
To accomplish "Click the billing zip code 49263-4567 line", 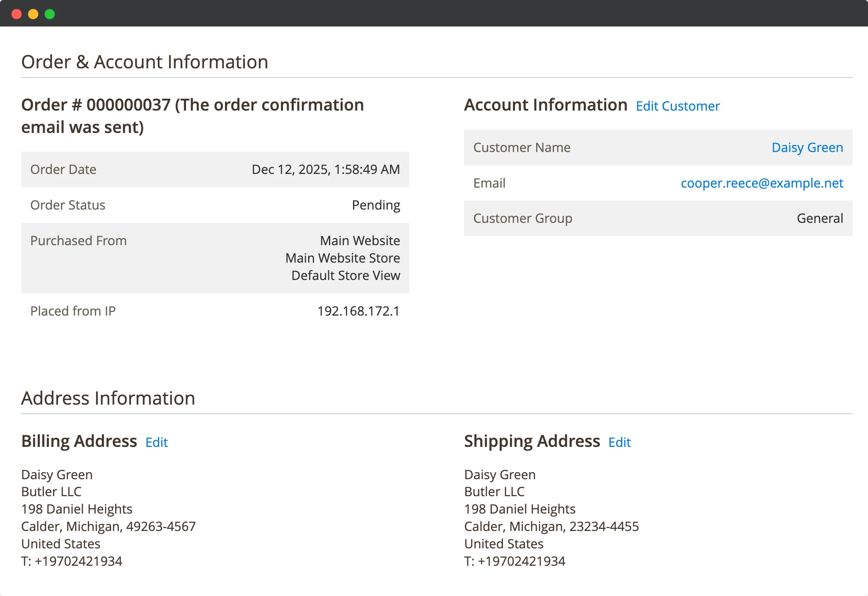I will point(108,526).
